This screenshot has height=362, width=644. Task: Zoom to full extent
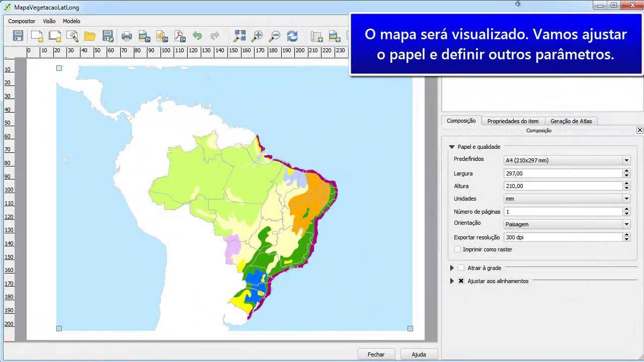coord(239,36)
